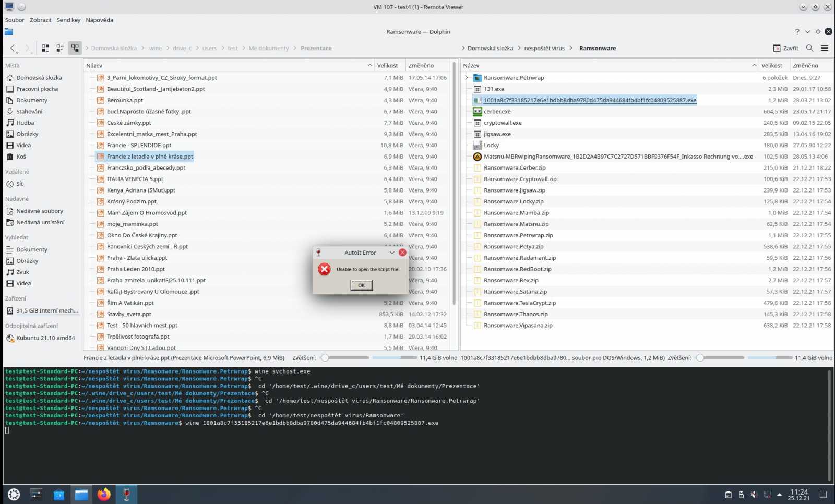
Task: Expand the Ransomware.Petrwrap folder
Action: point(467,78)
